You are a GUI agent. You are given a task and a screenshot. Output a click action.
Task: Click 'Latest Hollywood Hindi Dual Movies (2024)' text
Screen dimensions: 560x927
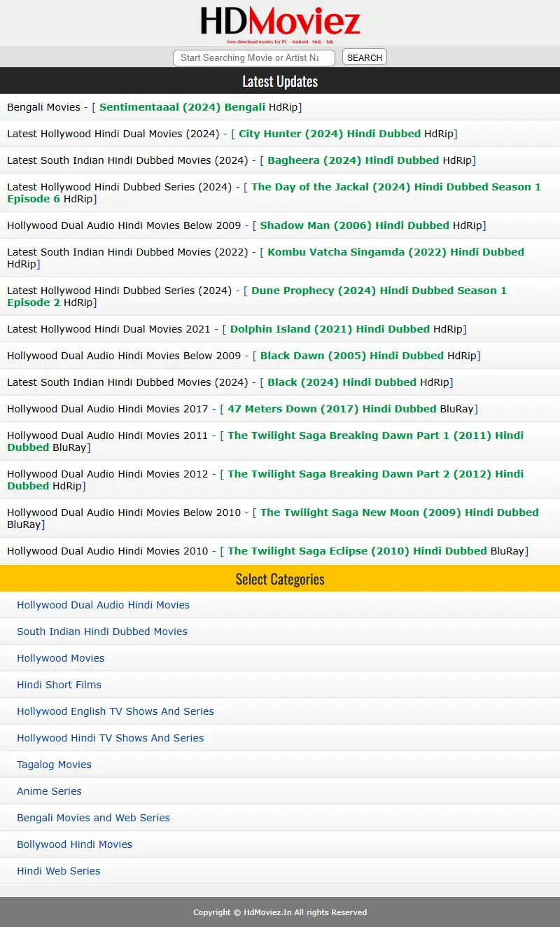click(x=113, y=134)
